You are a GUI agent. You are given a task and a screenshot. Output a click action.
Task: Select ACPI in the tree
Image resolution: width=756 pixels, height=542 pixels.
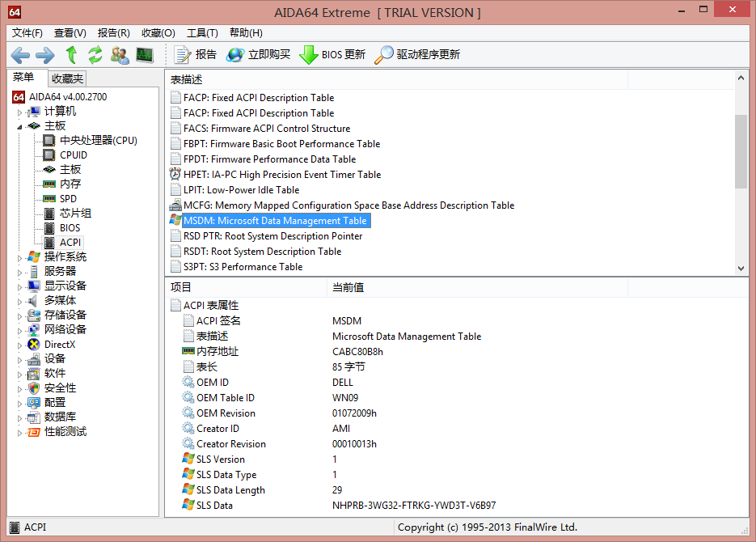click(x=70, y=243)
